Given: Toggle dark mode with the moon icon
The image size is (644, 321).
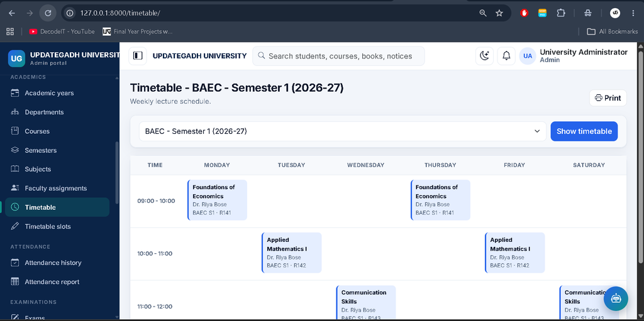Looking at the screenshot, I should (x=484, y=56).
